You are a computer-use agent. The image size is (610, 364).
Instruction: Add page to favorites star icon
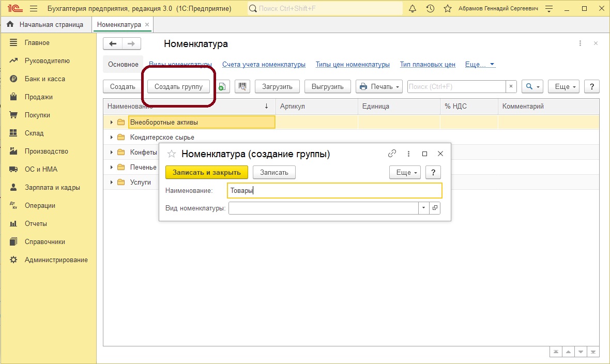pos(448,9)
